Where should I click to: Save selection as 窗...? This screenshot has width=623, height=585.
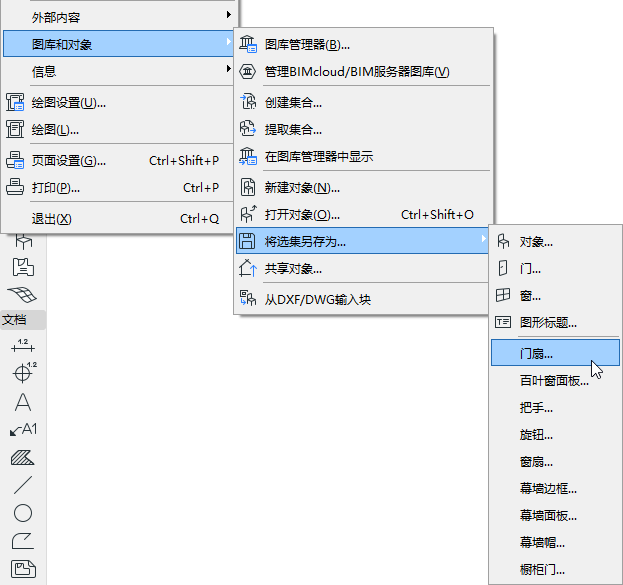555,296
